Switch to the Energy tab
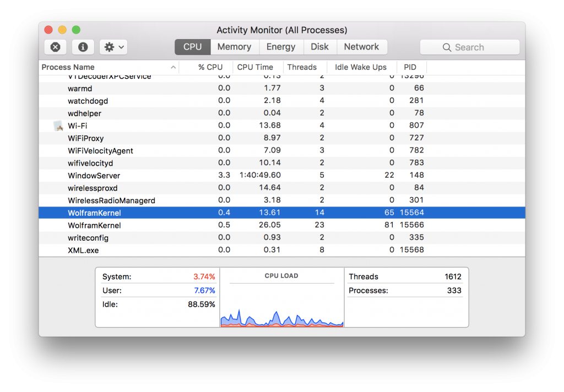Image resolution: width=564 pixels, height=392 pixels. (281, 47)
